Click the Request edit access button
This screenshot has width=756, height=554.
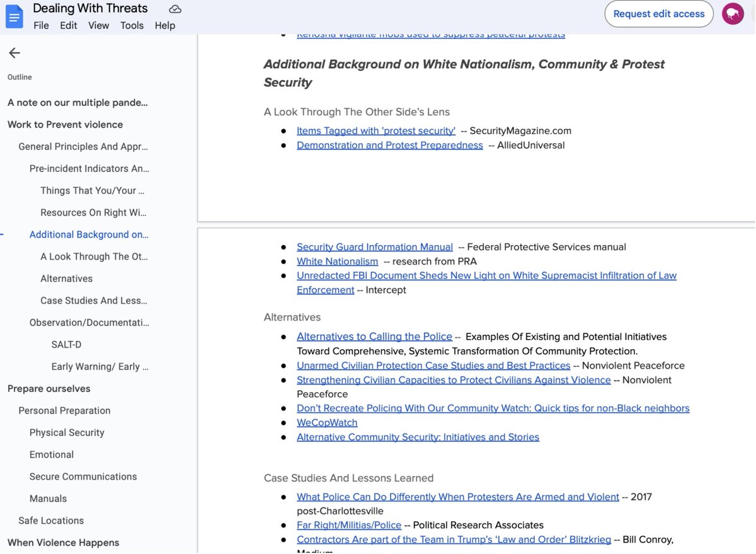coord(658,14)
